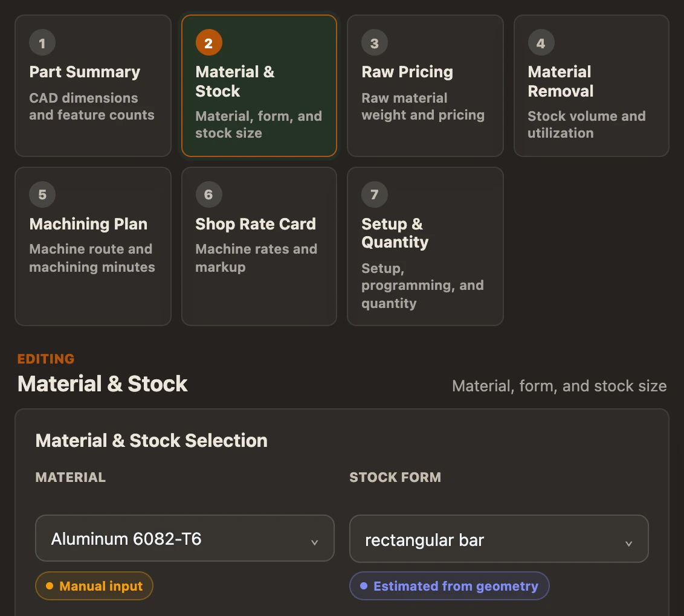
Task: Click the MATERIAL field label
Action: (70, 477)
